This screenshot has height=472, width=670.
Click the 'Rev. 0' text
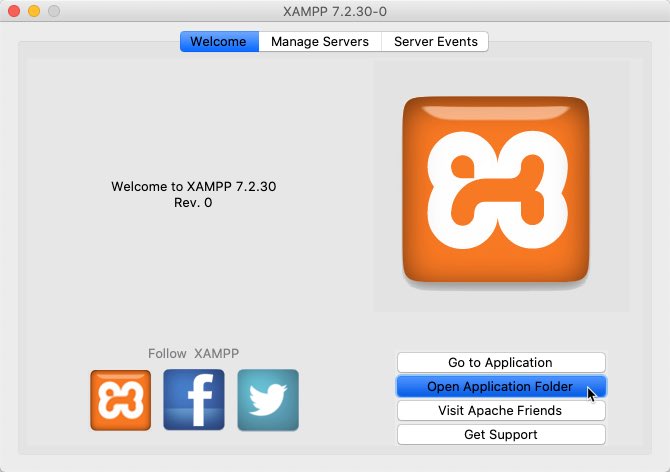[x=193, y=202]
